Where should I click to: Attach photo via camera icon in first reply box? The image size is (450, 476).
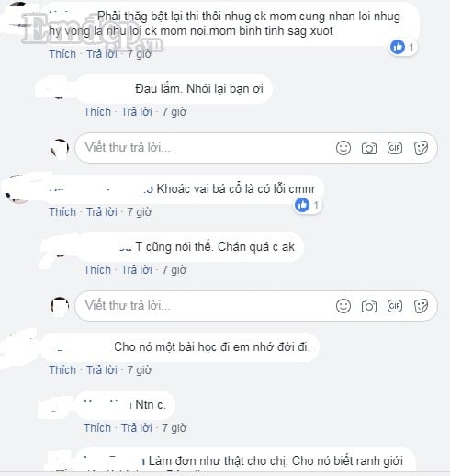pyautogui.click(x=369, y=149)
